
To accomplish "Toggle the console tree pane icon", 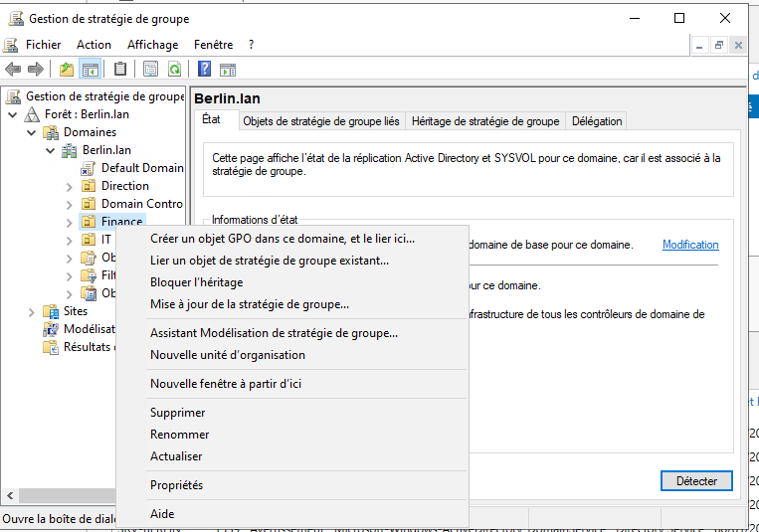I will (91, 70).
